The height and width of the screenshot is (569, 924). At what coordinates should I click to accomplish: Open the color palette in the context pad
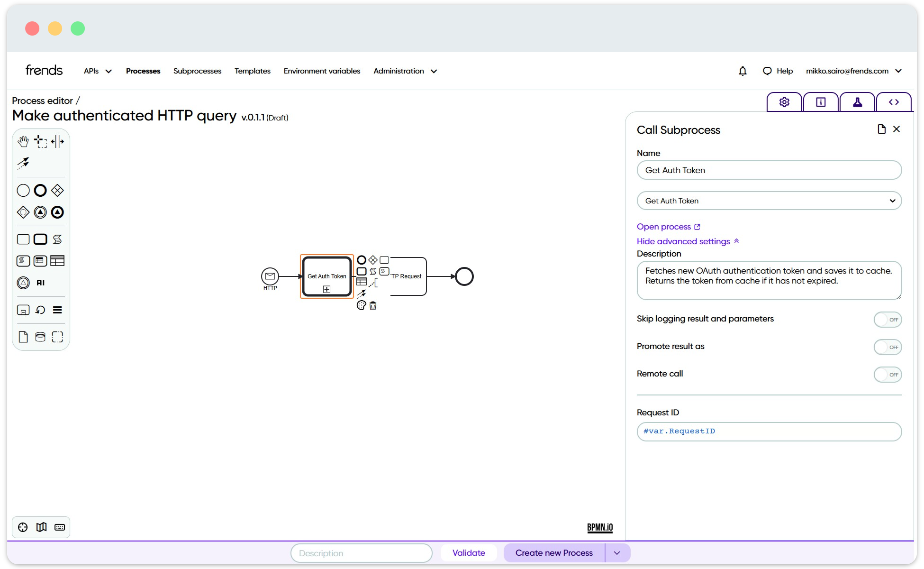pos(361,306)
